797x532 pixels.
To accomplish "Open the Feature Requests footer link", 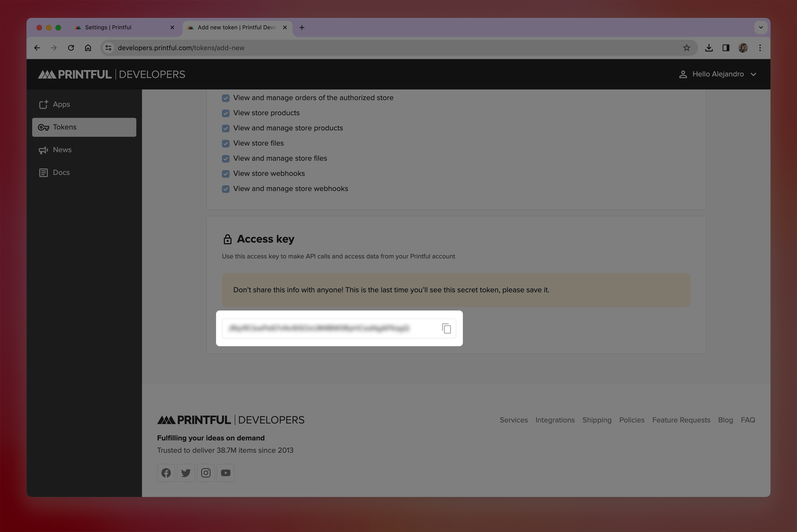I will tap(681, 420).
